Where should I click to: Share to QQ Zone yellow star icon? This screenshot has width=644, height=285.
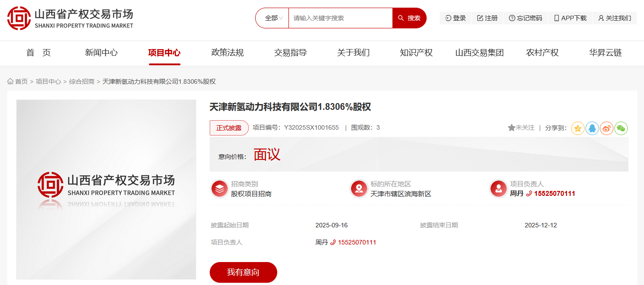(578, 128)
